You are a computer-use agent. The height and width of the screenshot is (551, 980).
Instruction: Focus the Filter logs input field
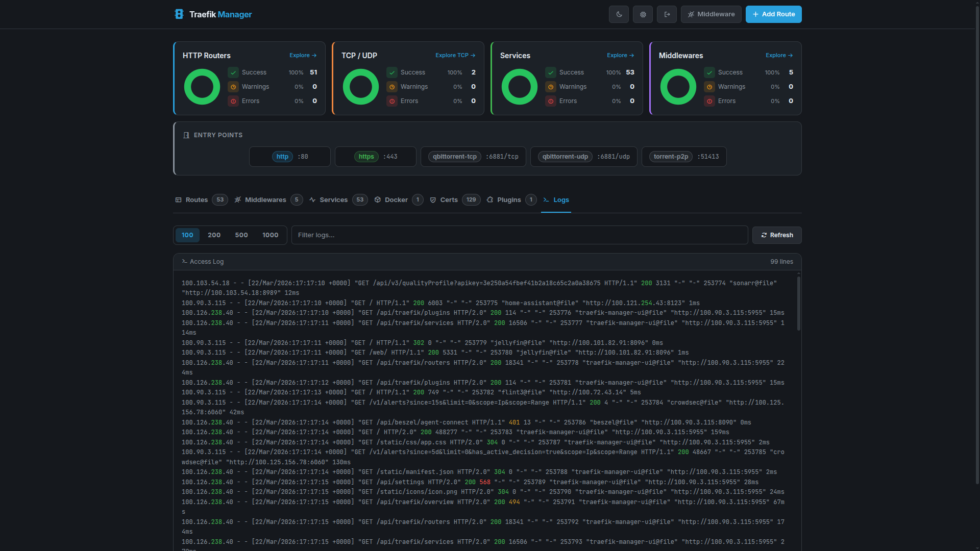[x=519, y=235]
